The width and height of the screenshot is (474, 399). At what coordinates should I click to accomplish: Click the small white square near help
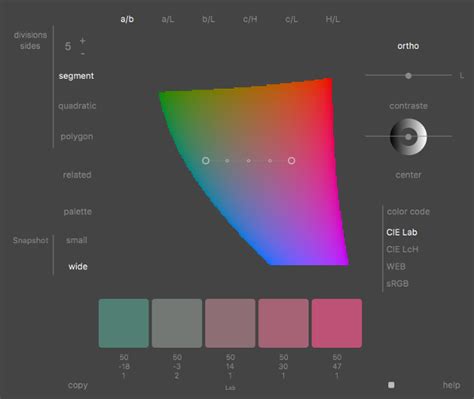click(391, 385)
